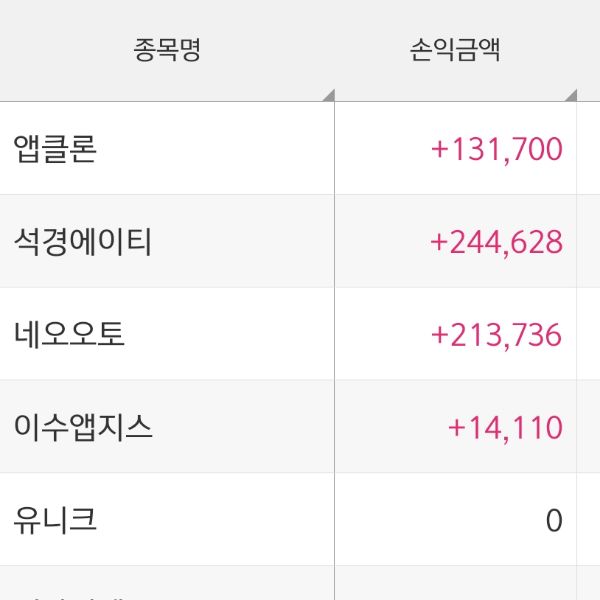Screen dimensions: 600x600
Task: Click divider between 종목명 and 손익금액 headers
Action: point(334,50)
